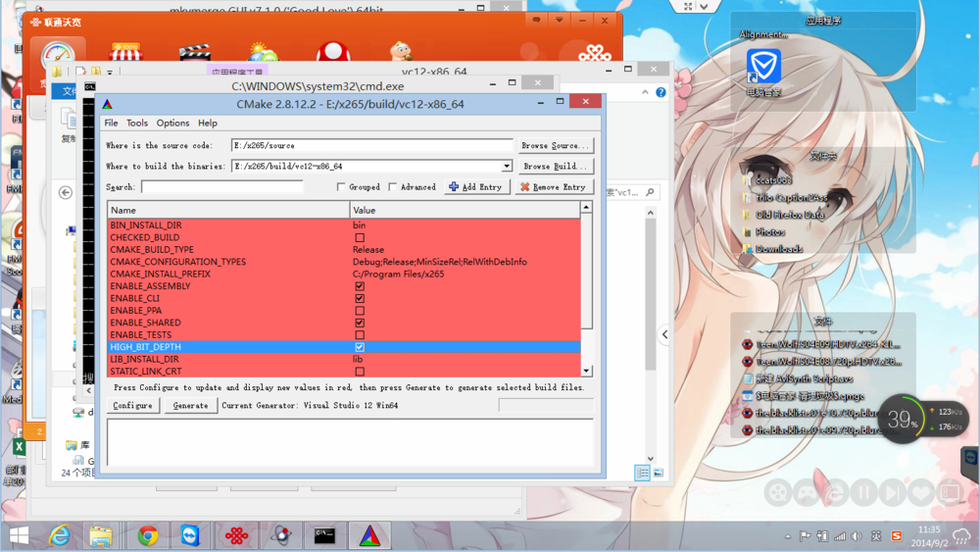Open the baby cartoon icon in orange window

coord(401,51)
